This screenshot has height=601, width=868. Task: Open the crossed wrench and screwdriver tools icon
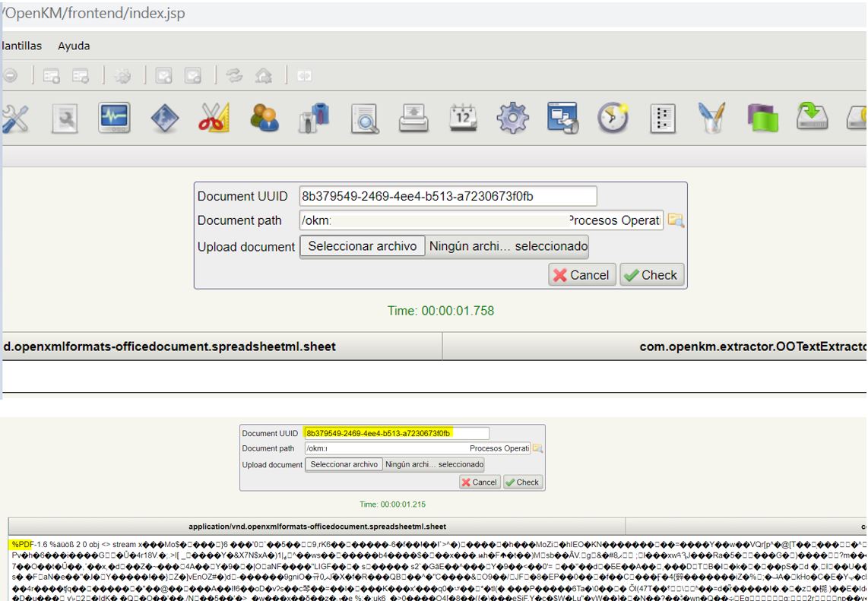[x=14, y=120]
